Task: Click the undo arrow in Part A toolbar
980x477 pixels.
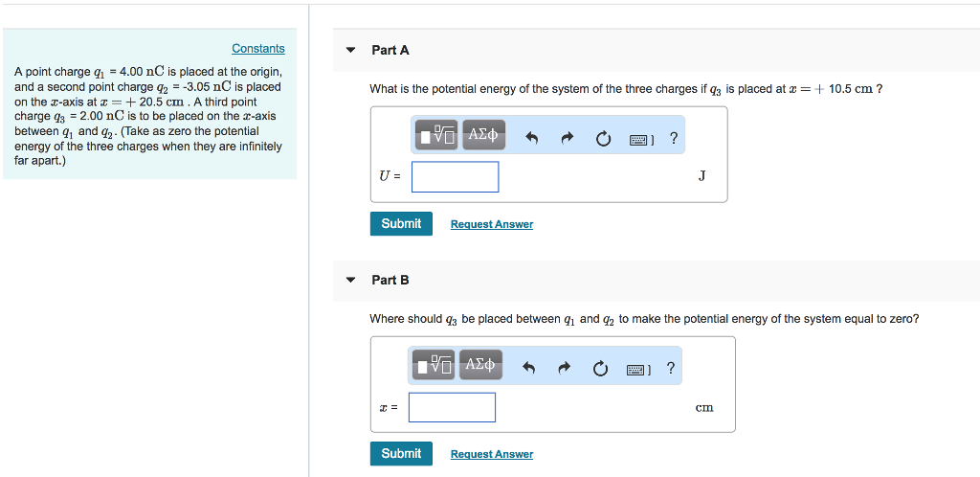Action: pos(532,140)
